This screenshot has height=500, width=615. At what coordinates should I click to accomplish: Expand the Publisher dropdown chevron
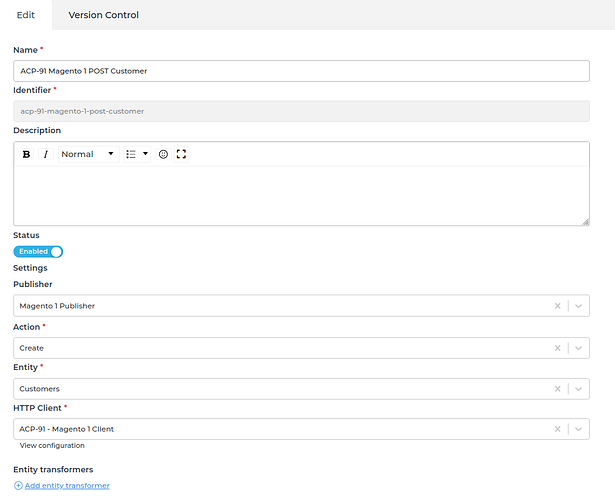pos(578,306)
